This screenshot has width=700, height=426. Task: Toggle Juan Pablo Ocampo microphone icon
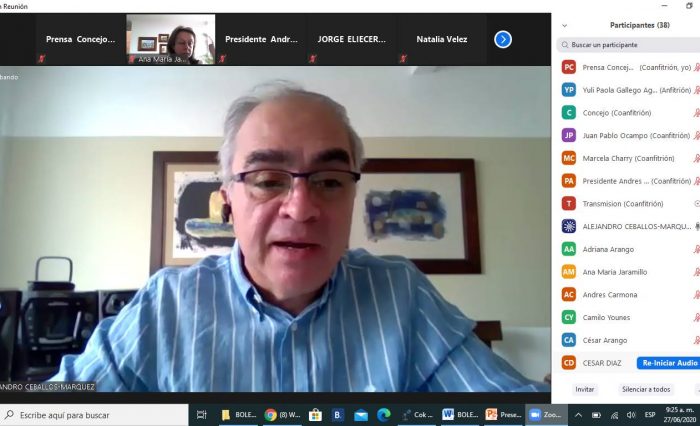click(x=696, y=135)
